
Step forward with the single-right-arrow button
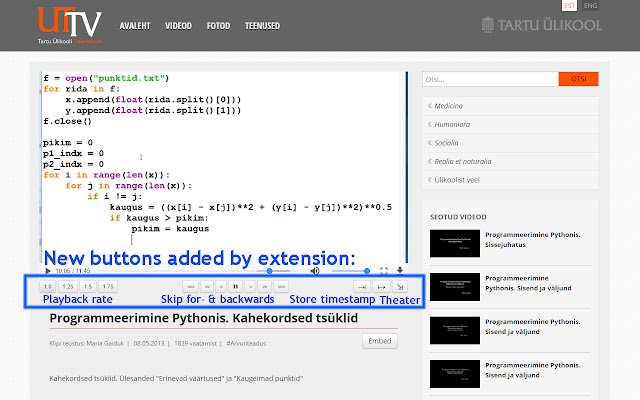[250, 287]
